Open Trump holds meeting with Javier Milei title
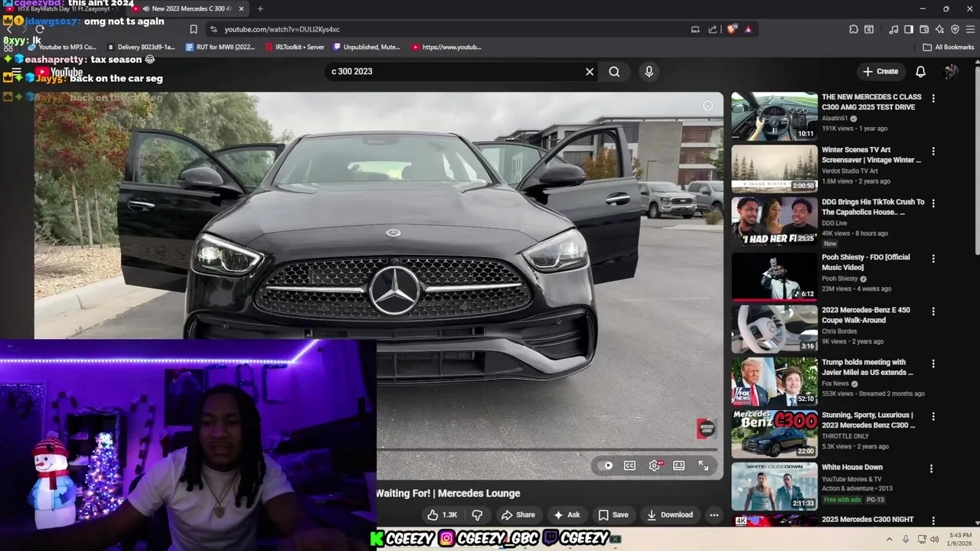The image size is (980, 551). (x=867, y=367)
